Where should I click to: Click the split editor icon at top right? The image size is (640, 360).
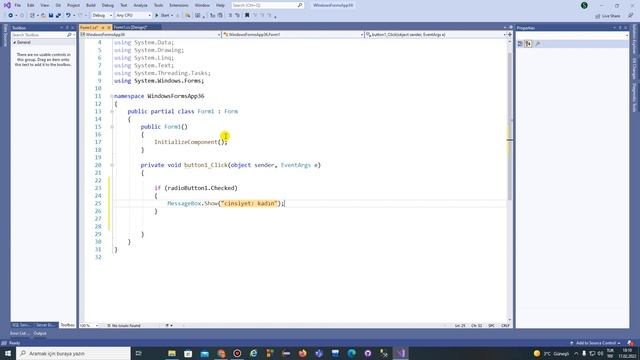tap(509, 35)
